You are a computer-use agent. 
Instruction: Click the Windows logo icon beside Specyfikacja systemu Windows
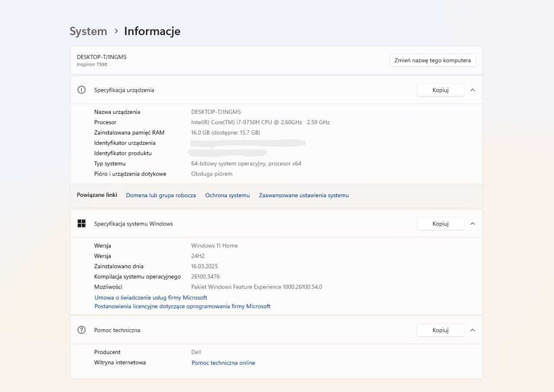pyautogui.click(x=81, y=224)
